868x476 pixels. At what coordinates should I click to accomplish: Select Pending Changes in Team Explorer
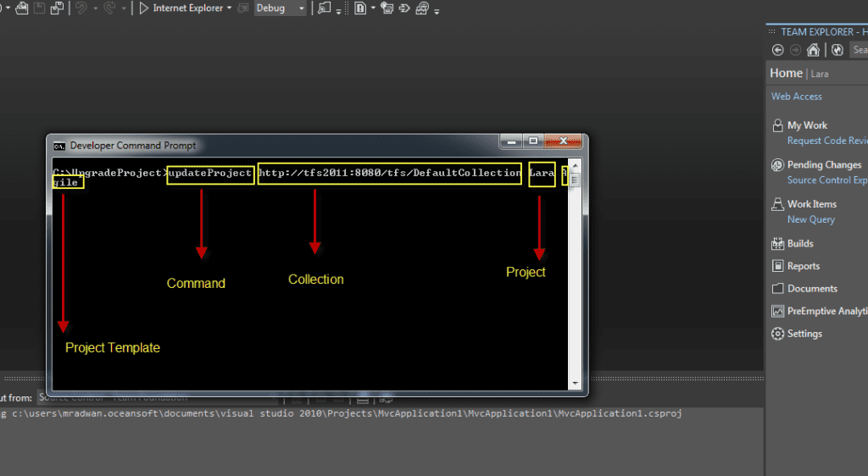(x=823, y=165)
